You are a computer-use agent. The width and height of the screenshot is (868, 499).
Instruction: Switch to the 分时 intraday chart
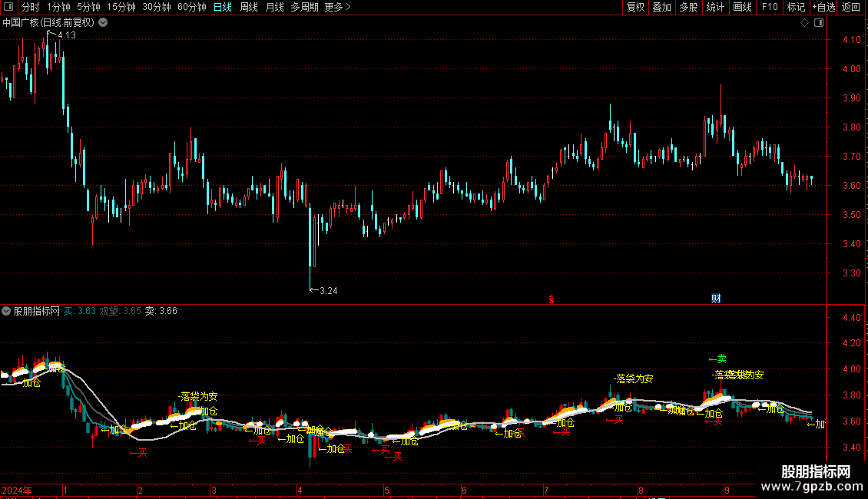pos(31,7)
